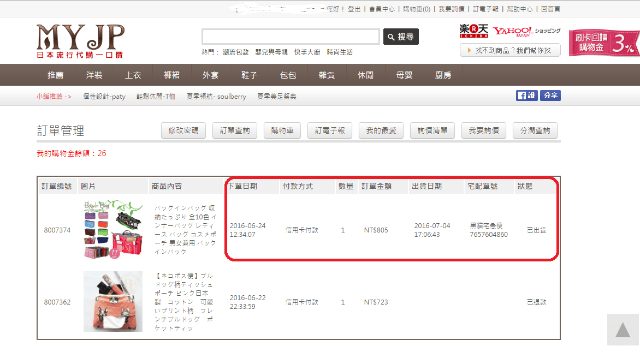The height and width of the screenshot is (364, 640).
Task: Click the scroll-to-top arrow button
Action: (623, 330)
